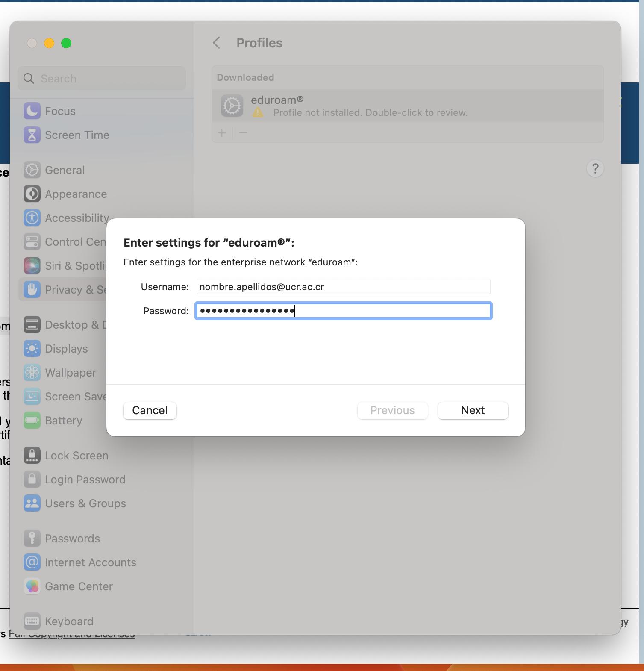The height and width of the screenshot is (671, 644).
Task: Click the Next button in the dialog
Action: pos(473,410)
